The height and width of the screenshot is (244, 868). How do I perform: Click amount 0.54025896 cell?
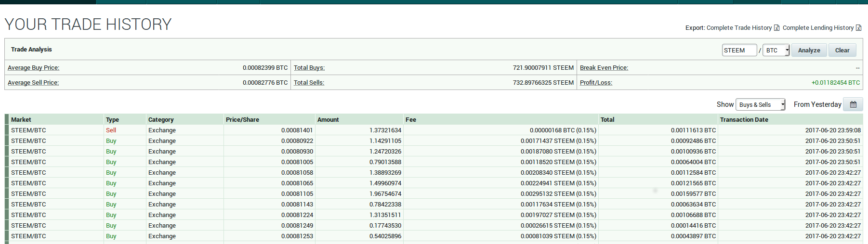tap(385, 236)
